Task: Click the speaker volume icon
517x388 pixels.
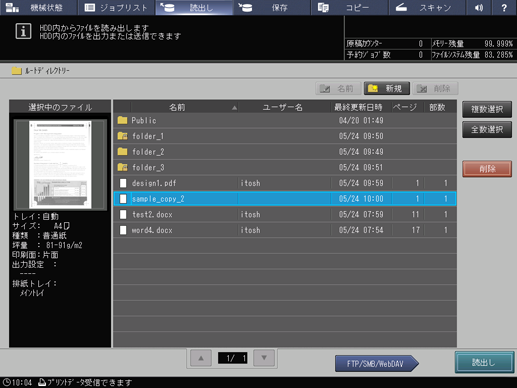Action: [479, 7]
